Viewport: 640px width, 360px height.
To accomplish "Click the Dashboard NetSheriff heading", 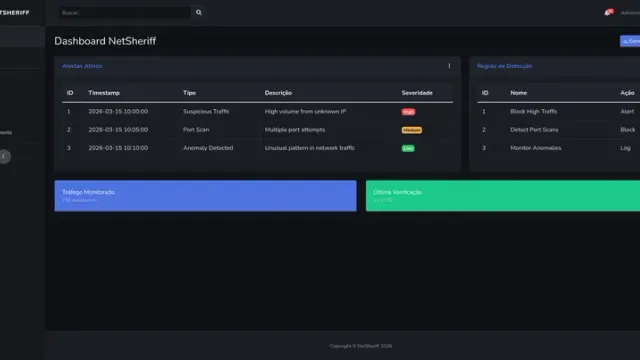I will (x=105, y=41).
